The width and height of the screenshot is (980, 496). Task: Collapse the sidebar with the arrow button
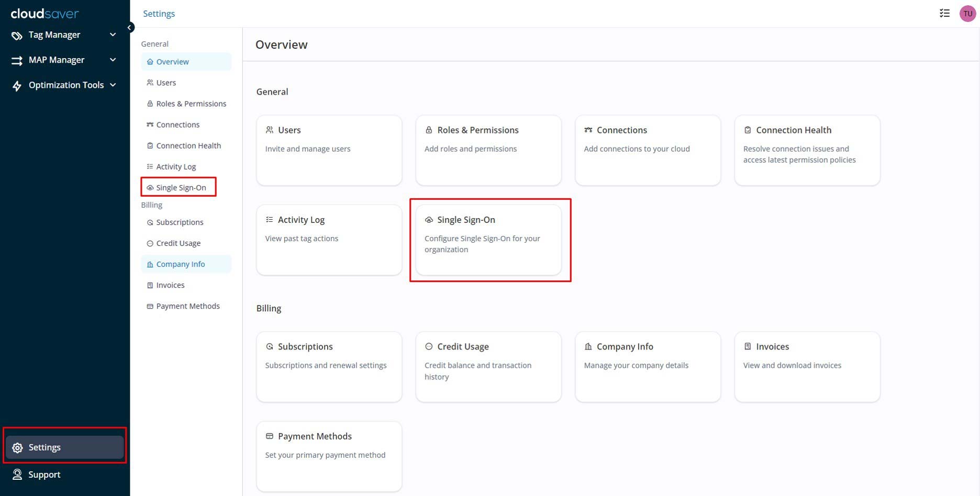click(x=129, y=28)
